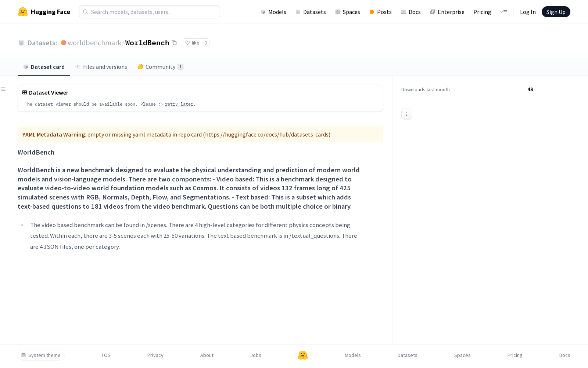Open Enterprise in top navigation
This screenshot has height=368, width=588.
point(447,12)
